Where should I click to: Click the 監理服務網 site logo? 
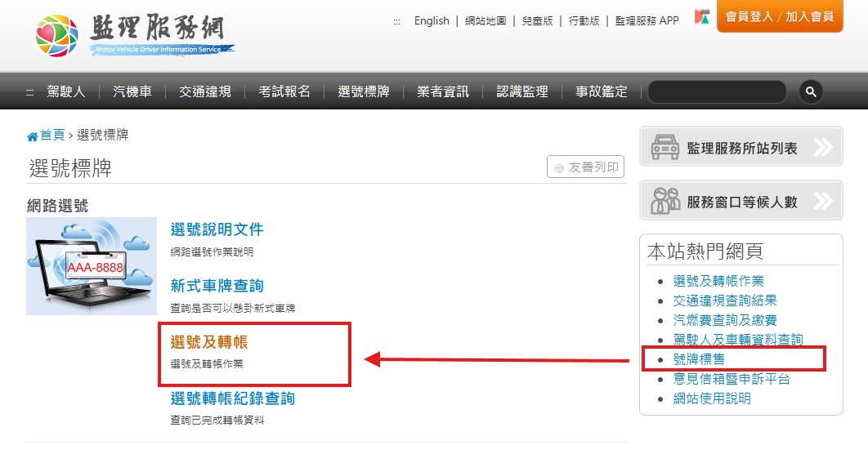[135, 35]
